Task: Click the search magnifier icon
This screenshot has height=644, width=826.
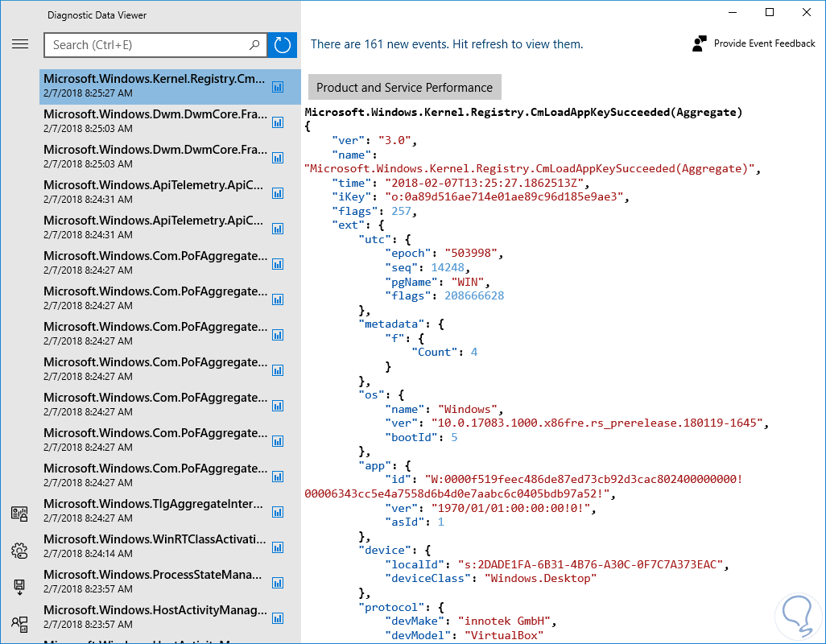Action: (255, 45)
